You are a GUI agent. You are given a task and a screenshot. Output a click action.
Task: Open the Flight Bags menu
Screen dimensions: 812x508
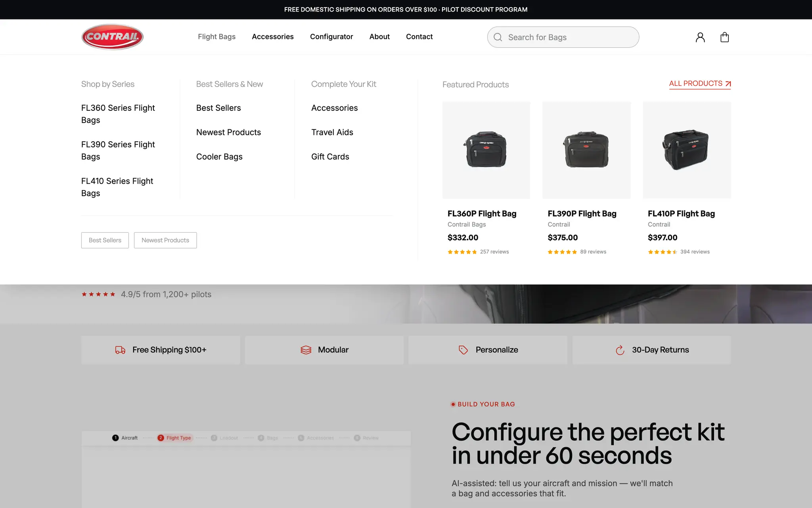216,37
